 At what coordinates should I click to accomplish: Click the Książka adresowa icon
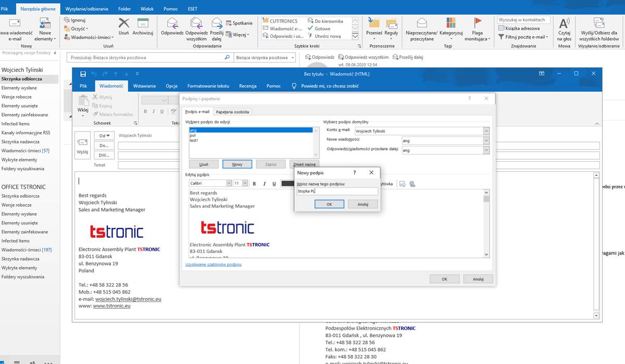tap(501, 28)
